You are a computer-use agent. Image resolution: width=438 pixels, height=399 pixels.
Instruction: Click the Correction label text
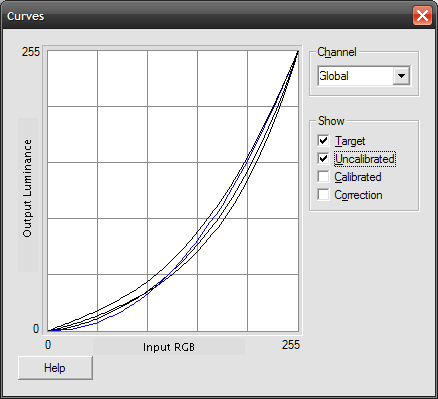(358, 195)
